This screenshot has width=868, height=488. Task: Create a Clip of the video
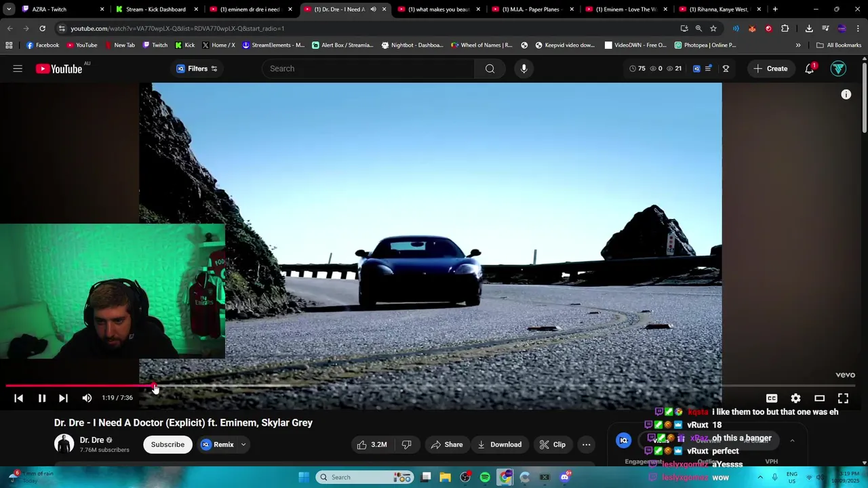pos(553,445)
